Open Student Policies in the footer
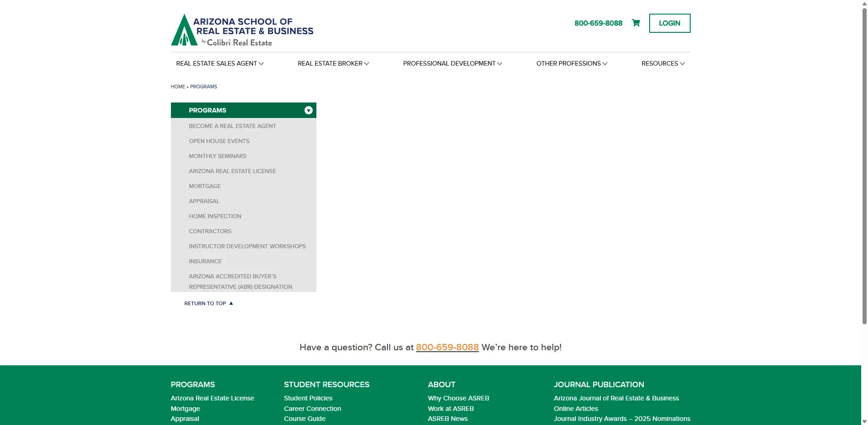 (x=308, y=398)
